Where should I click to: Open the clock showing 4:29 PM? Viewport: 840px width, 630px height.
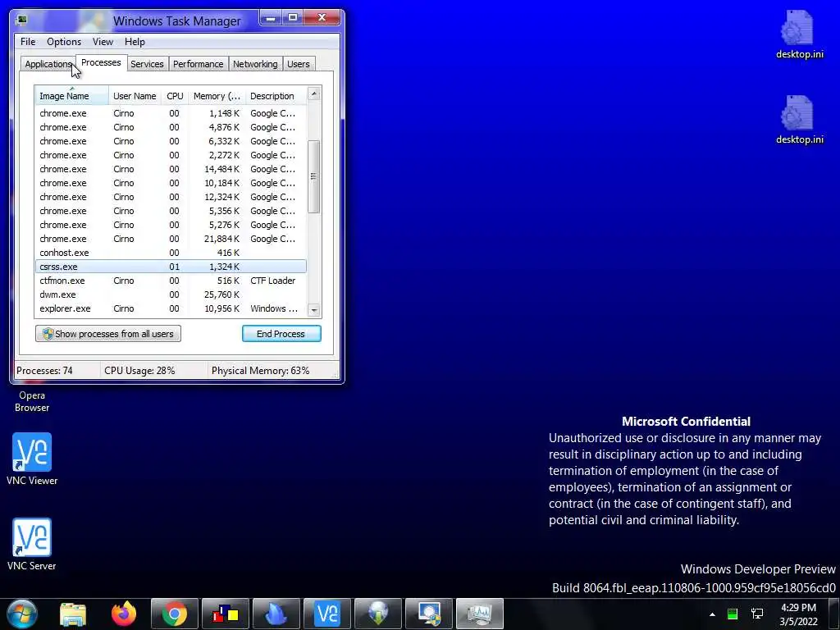point(798,614)
